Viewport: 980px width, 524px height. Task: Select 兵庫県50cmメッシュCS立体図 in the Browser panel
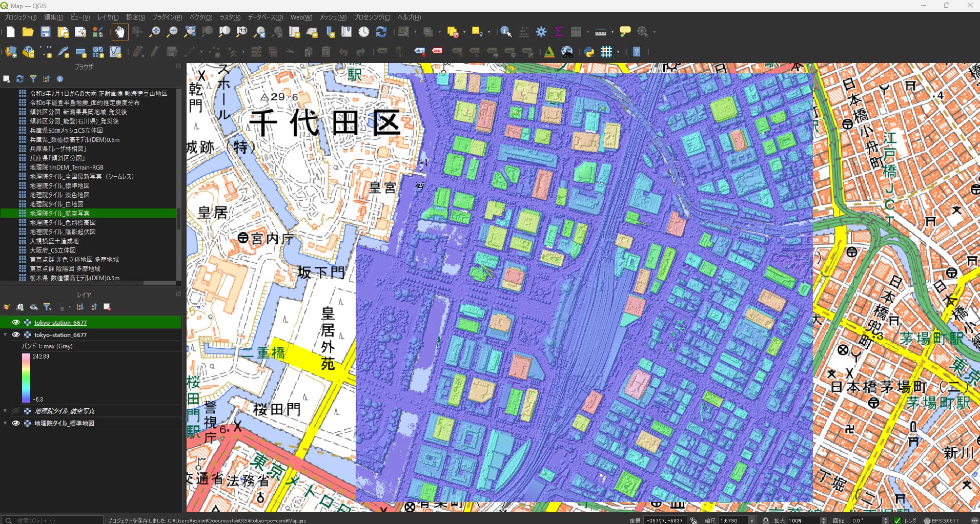click(66, 130)
